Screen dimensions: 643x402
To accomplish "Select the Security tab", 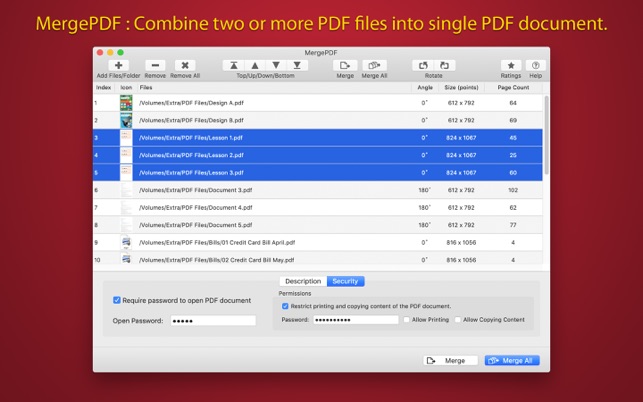I will [x=345, y=281].
